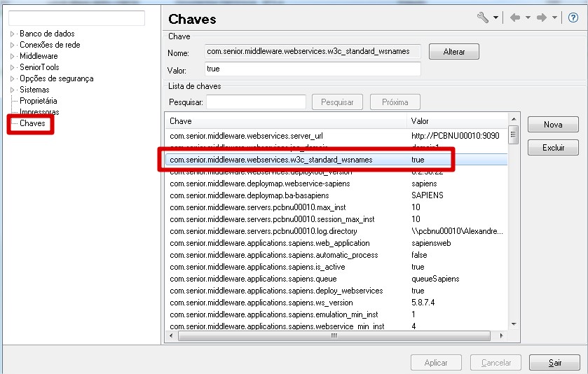Click the Nova button
Image resolution: width=588 pixels, height=374 pixels.
(x=552, y=125)
